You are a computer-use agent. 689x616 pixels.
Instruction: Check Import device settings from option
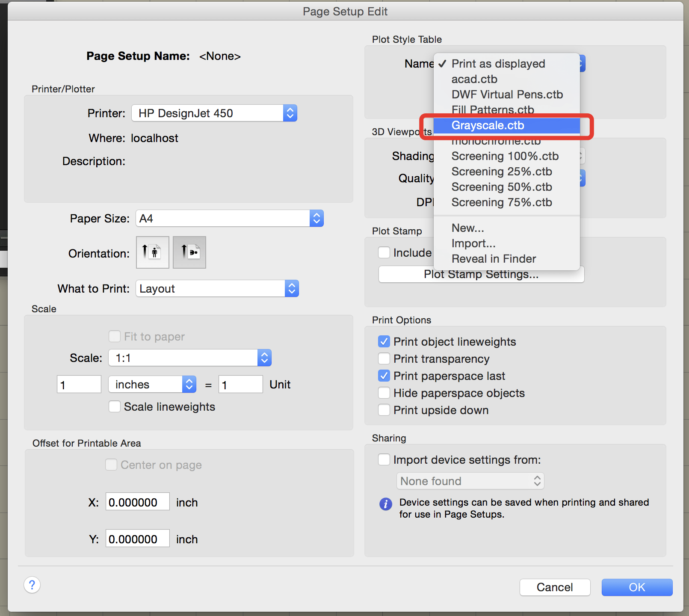384,459
